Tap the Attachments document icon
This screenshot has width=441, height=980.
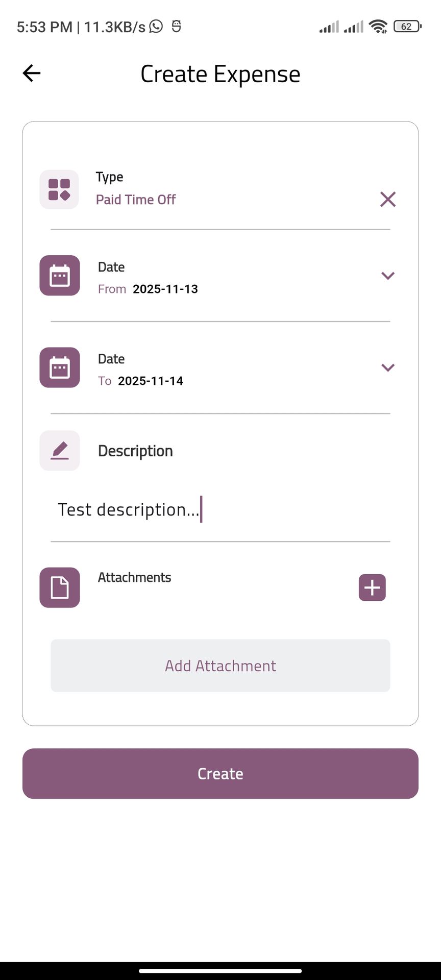(x=60, y=587)
